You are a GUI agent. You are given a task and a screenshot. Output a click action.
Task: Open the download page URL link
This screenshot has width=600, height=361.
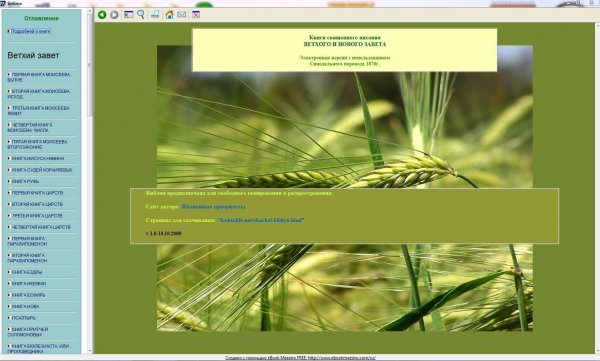coord(261,221)
